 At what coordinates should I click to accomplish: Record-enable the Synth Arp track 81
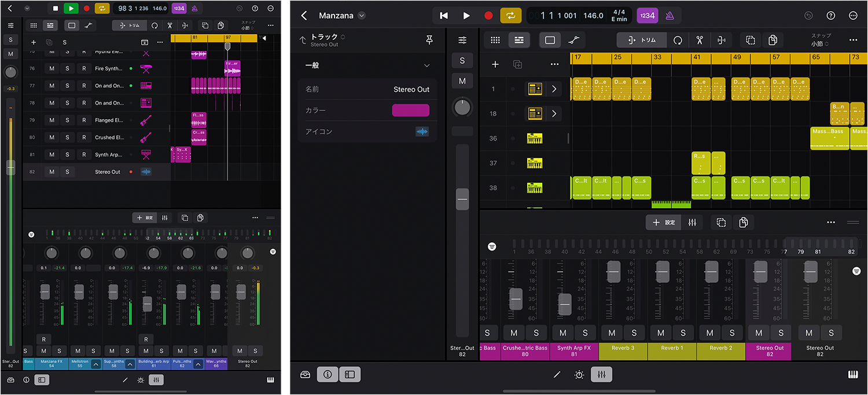pyautogui.click(x=83, y=154)
